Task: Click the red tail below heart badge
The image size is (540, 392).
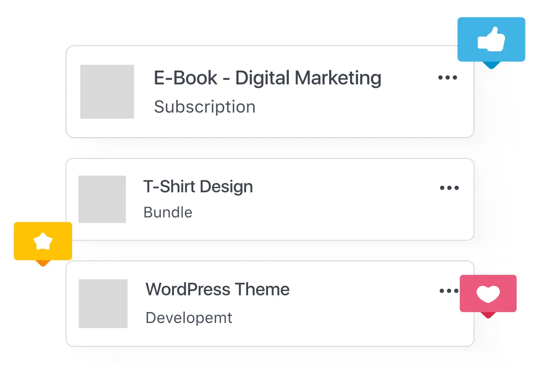Action: pos(488,315)
